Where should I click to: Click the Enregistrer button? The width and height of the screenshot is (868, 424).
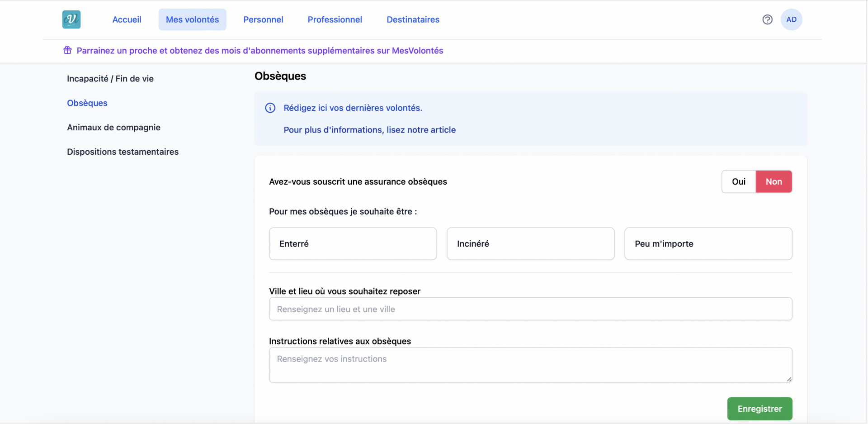pos(759,409)
